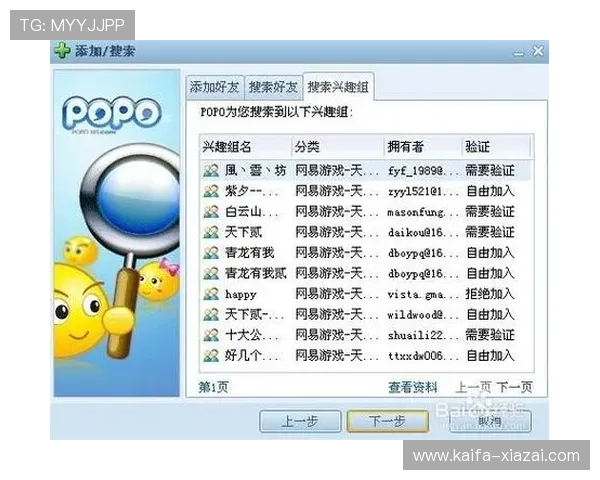Select the group name 風、雲、坊
This screenshot has width=600, height=480.
(x=255, y=170)
